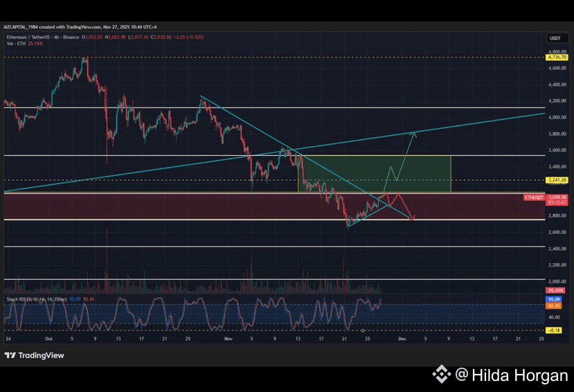Click the 24 date label on the time axis
The image size is (574, 392).
(8, 339)
